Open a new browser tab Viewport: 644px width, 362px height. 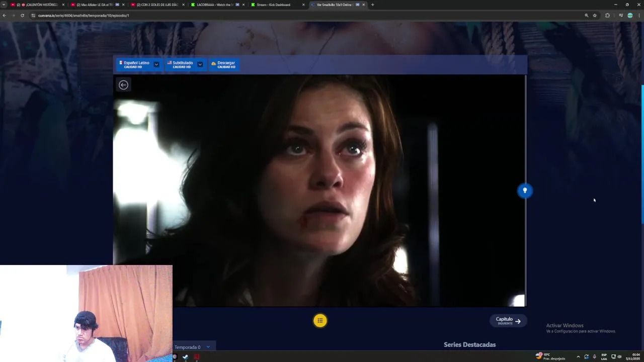pos(372,5)
